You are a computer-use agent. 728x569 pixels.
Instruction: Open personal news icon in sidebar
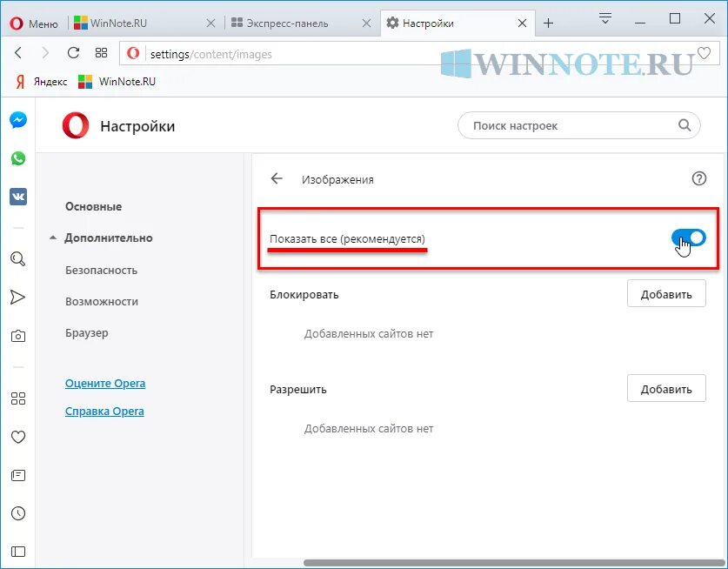(18, 475)
